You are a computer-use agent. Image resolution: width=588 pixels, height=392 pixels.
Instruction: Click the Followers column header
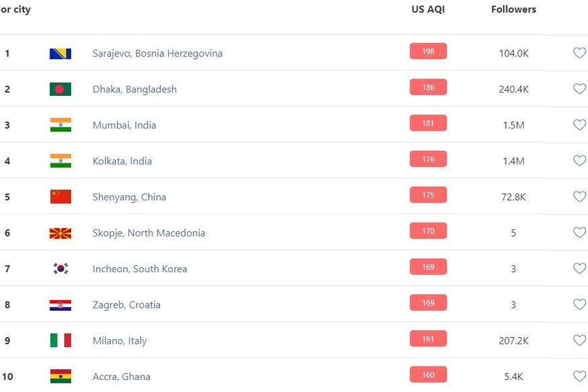(x=514, y=9)
